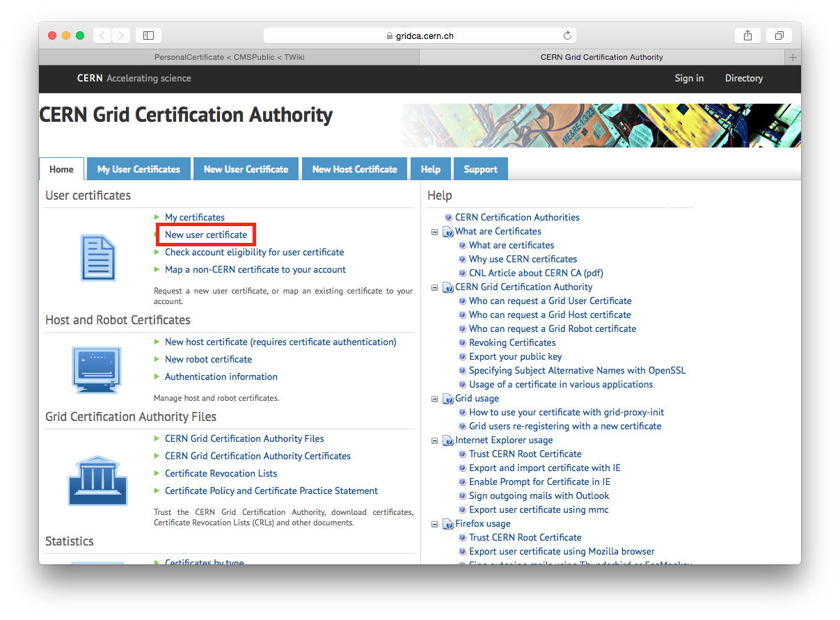The width and height of the screenshot is (840, 620).
Task: Select the Home tab
Action: tap(62, 169)
